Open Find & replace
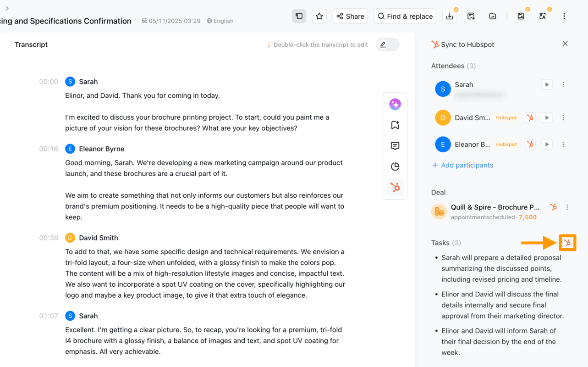588x367 pixels. pos(405,16)
